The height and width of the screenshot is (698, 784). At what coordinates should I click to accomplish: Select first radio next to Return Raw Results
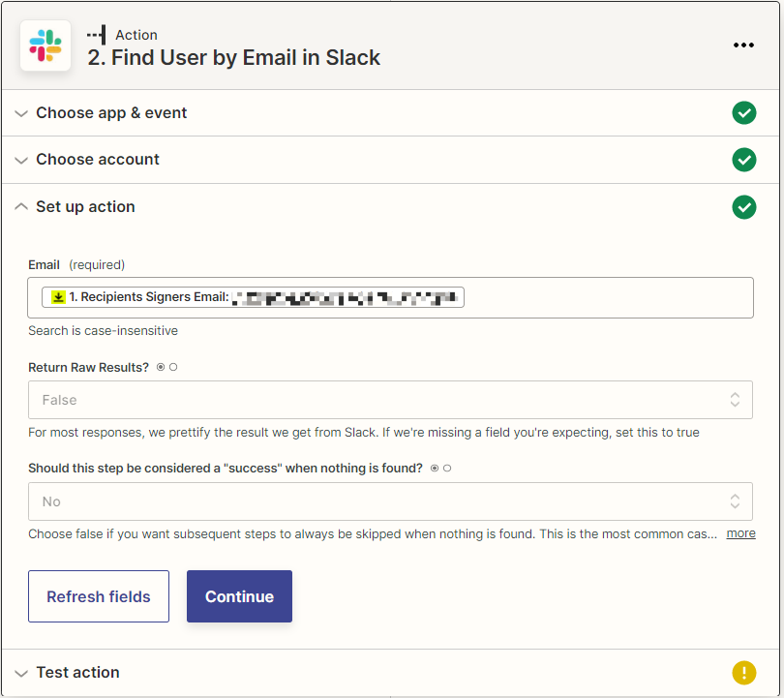coord(161,368)
